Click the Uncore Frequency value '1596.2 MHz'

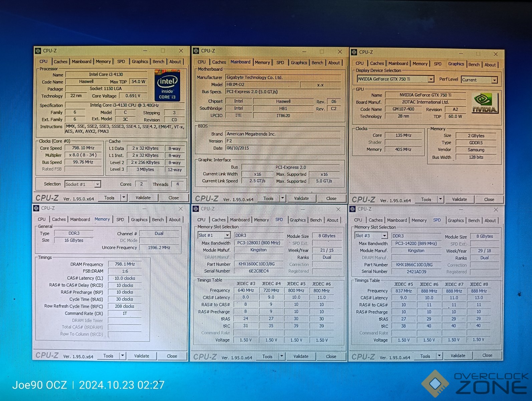pos(159,248)
